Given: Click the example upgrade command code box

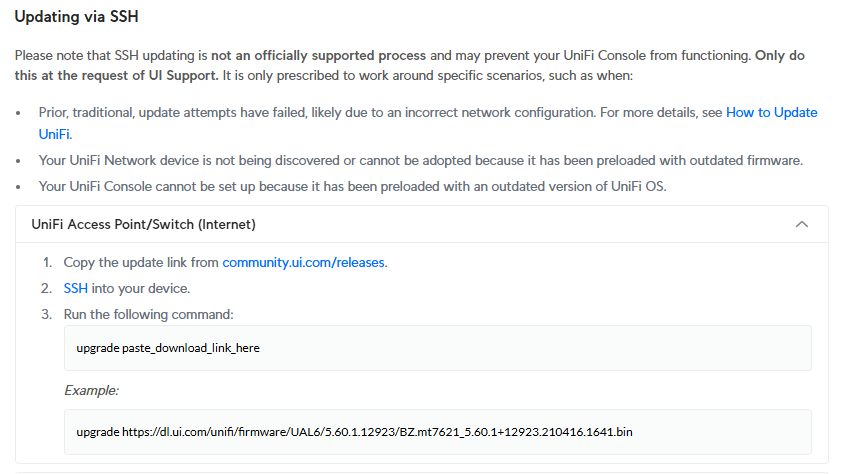Looking at the screenshot, I should [x=438, y=432].
